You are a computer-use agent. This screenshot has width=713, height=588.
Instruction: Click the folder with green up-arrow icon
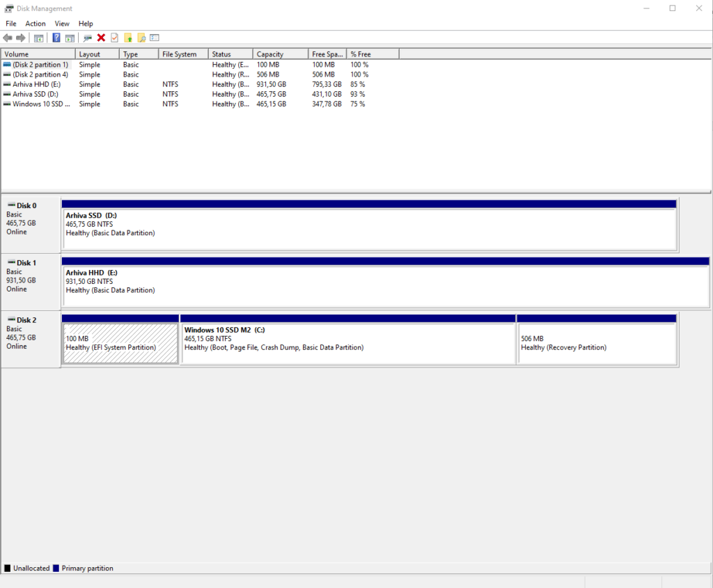pyautogui.click(x=128, y=38)
